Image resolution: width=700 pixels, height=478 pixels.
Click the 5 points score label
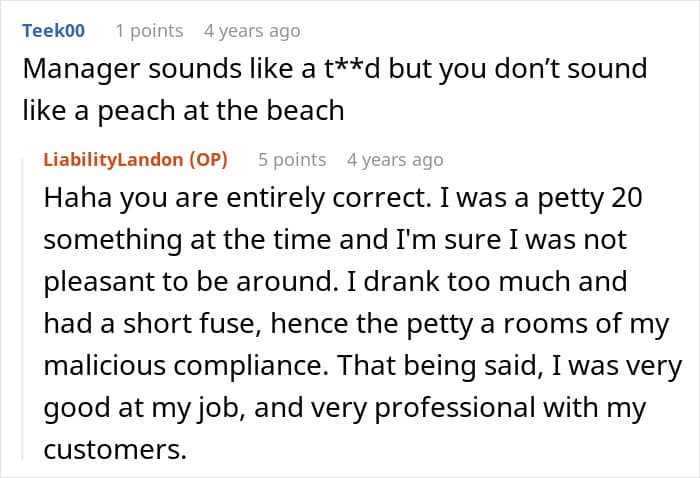pos(292,160)
